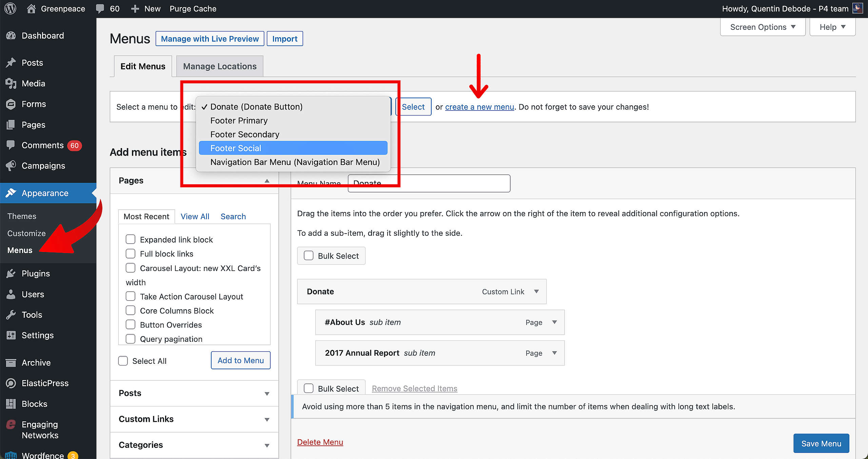Click the Appearance paintbrush icon
Screen dimensions: 868x459
pos(11,193)
